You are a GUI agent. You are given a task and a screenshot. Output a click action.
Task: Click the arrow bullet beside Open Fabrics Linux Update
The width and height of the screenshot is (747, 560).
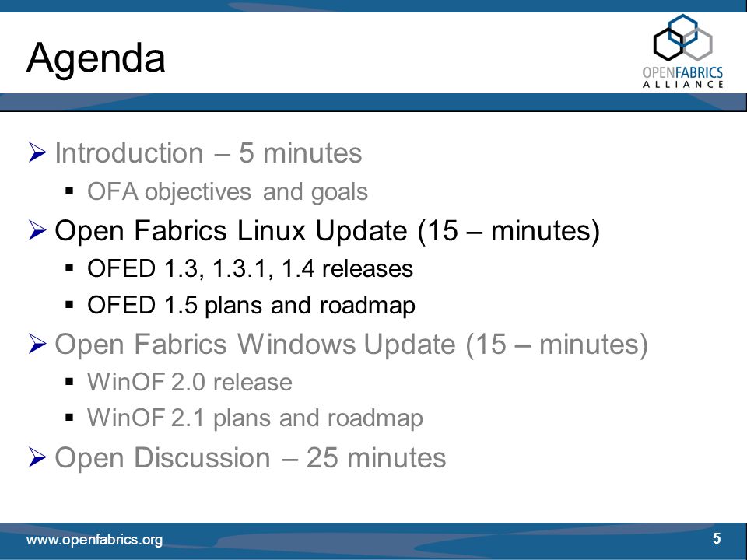(x=37, y=230)
